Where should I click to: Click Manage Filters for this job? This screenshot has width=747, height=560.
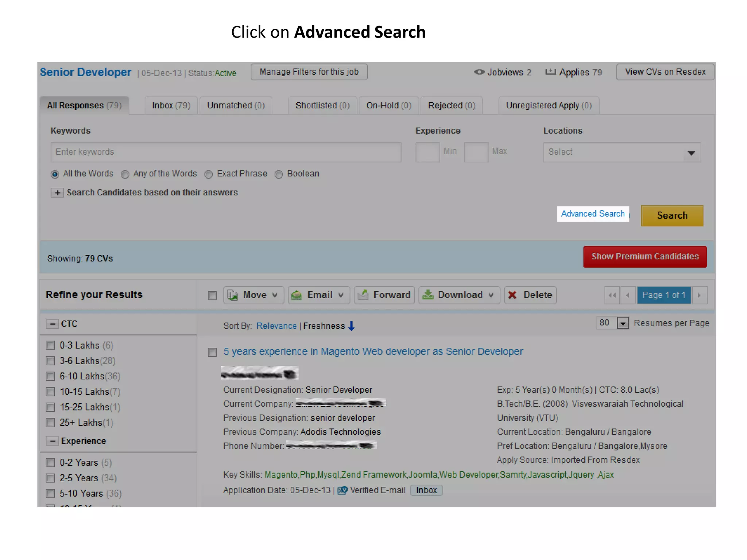309,72
